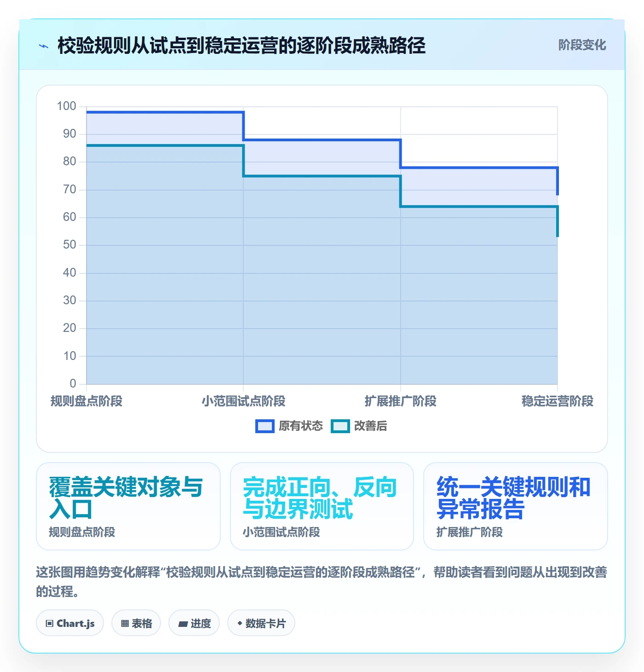The image size is (644, 672).
Task: Click the 扩展推广阶段 subtitle in the third card
Action: pyautogui.click(x=470, y=533)
